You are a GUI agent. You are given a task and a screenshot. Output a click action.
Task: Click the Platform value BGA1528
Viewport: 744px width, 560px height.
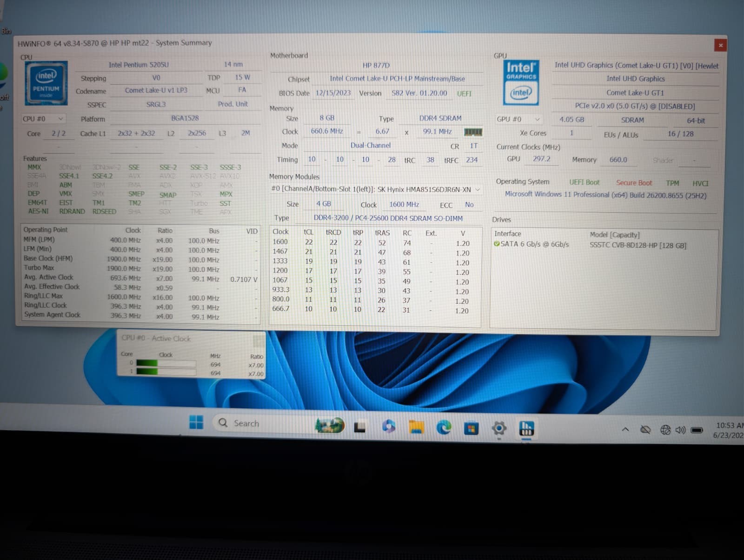point(185,118)
